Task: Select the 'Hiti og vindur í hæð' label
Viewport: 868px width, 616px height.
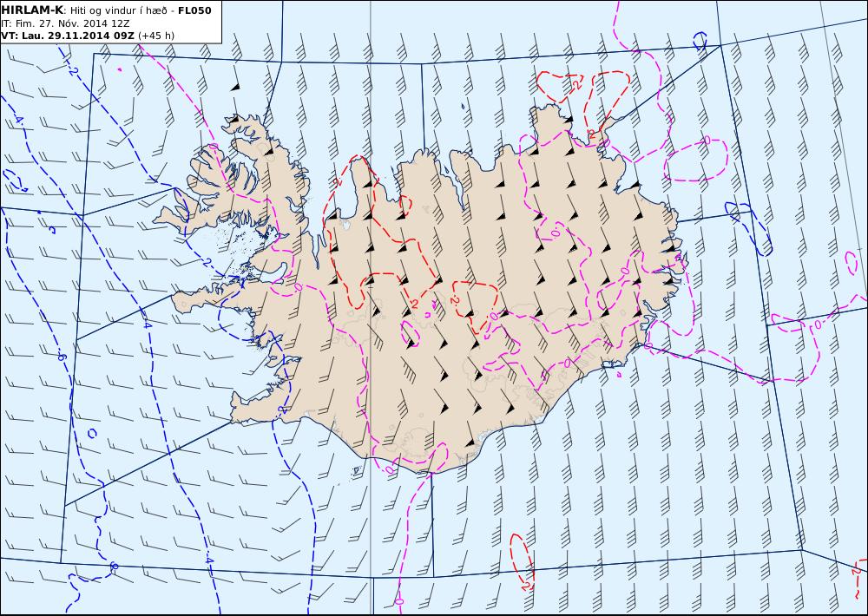Action: coord(118,10)
